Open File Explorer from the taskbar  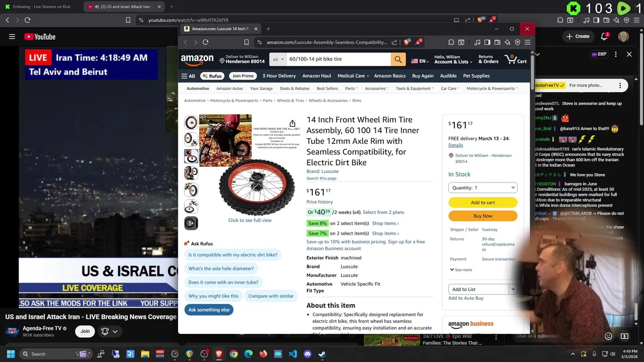pyautogui.click(x=145, y=354)
